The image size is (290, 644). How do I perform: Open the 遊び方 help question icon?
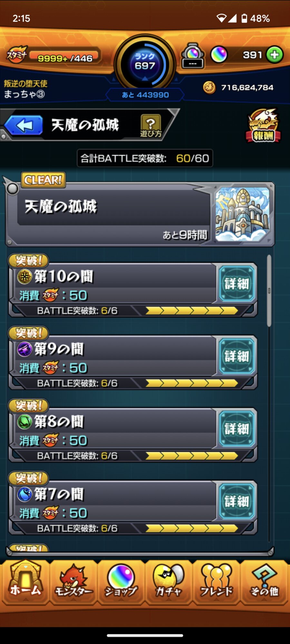150,126
